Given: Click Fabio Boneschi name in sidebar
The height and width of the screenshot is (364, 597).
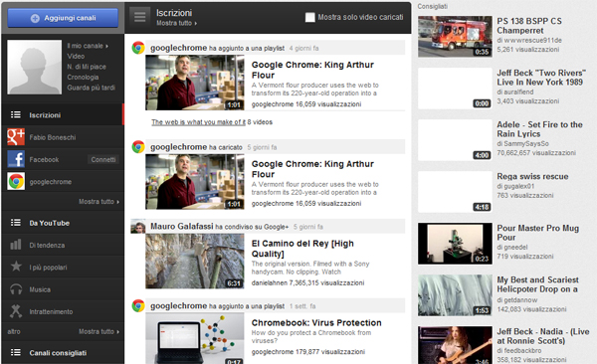Looking at the screenshot, I should [x=53, y=137].
